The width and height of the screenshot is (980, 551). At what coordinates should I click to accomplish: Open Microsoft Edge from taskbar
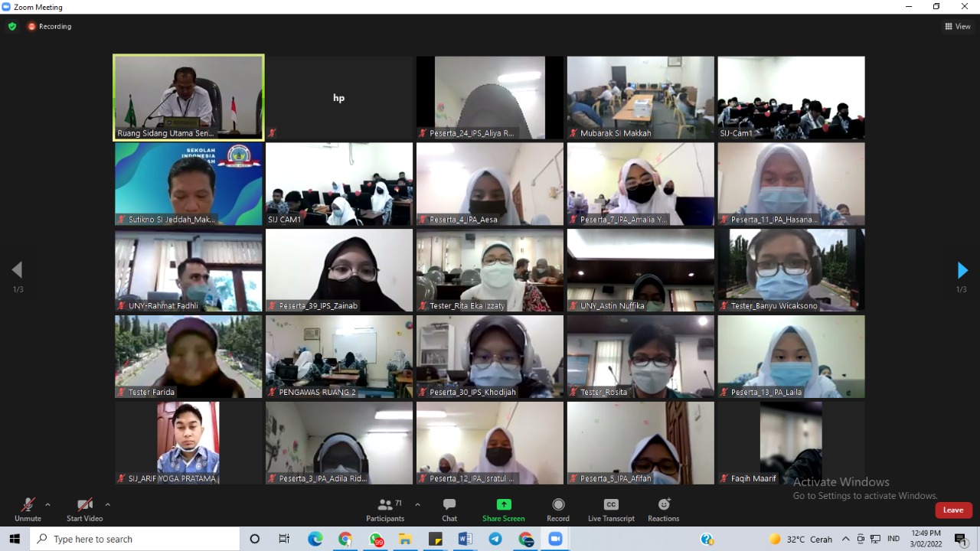(315, 539)
